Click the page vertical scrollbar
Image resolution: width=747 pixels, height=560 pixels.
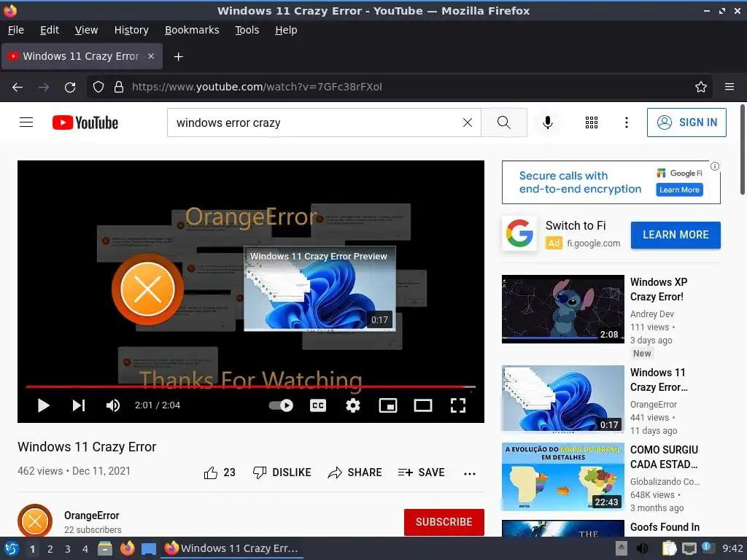tap(742, 150)
